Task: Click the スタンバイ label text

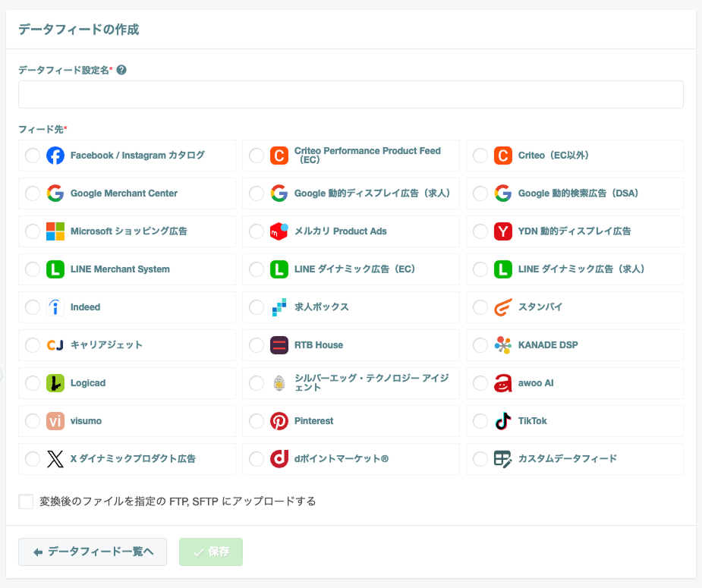Action: tap(540, 307)
